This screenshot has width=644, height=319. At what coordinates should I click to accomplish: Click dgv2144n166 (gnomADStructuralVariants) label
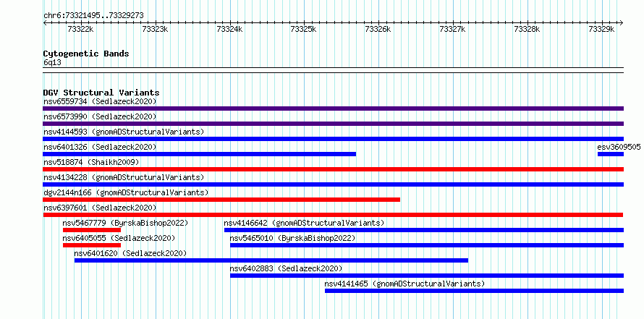126,192
